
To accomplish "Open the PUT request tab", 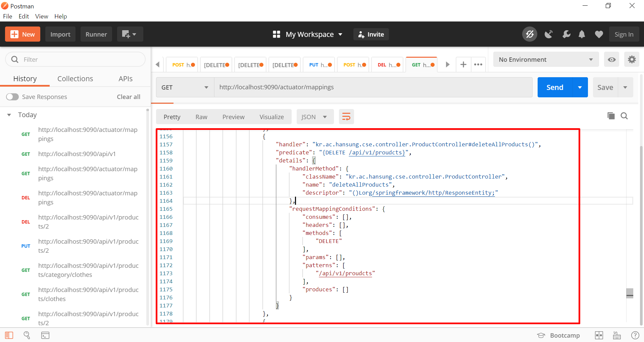I will [319, 65].
